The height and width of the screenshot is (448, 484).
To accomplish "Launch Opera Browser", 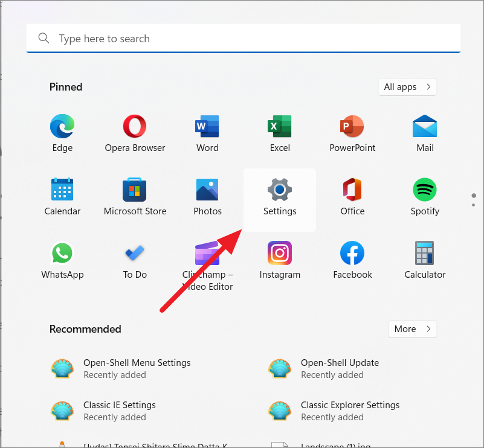I will (135, 133).
